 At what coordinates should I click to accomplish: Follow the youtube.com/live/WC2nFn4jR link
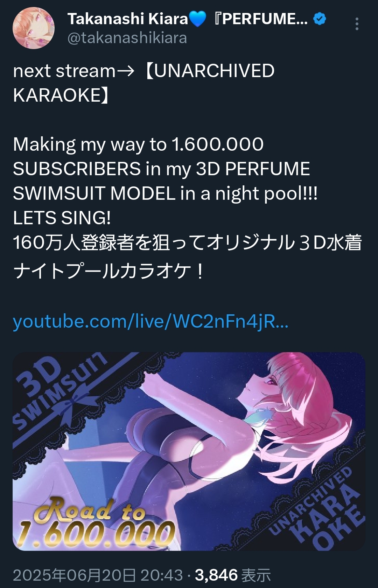click(150, 321)
